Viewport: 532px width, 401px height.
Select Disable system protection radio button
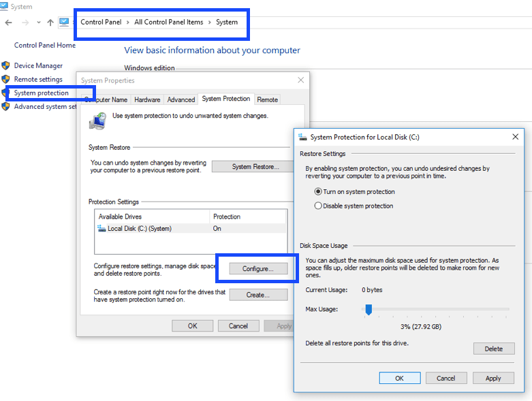coord(318,206)
